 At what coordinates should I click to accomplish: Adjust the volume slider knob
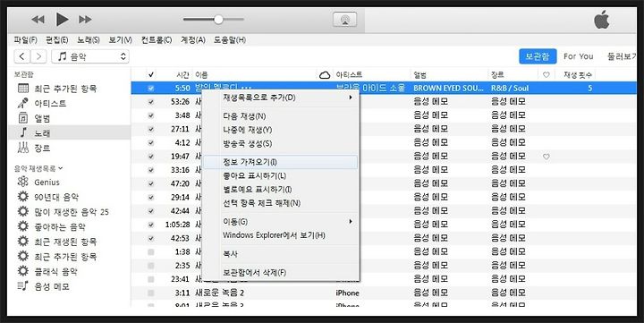(218, 20)
